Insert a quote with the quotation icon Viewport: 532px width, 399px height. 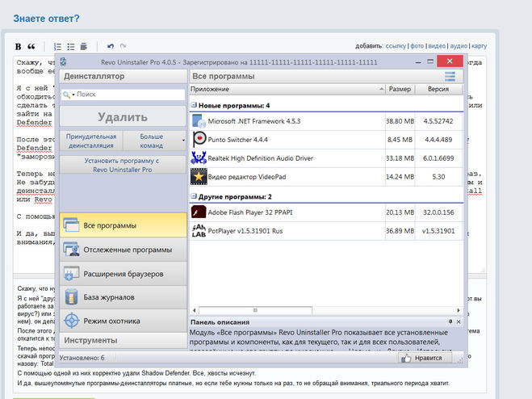tap(31, 47)
